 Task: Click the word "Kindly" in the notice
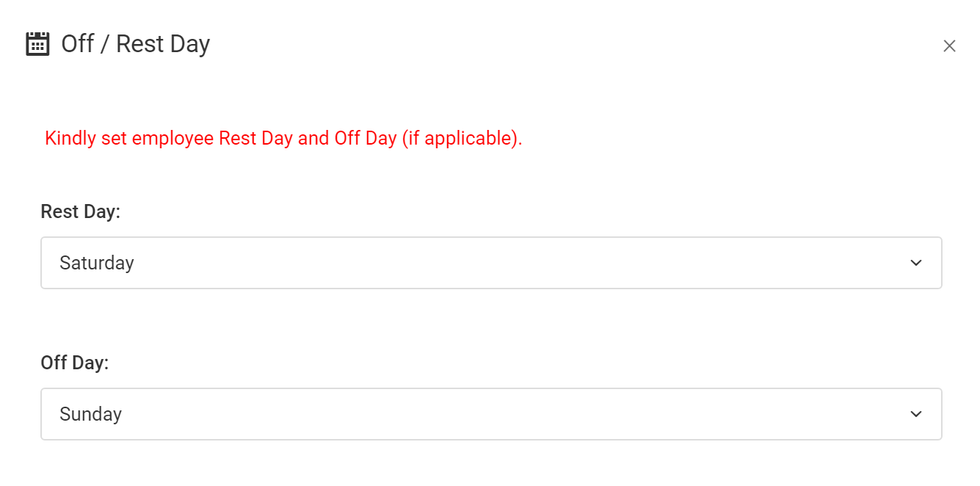(70, 138)
